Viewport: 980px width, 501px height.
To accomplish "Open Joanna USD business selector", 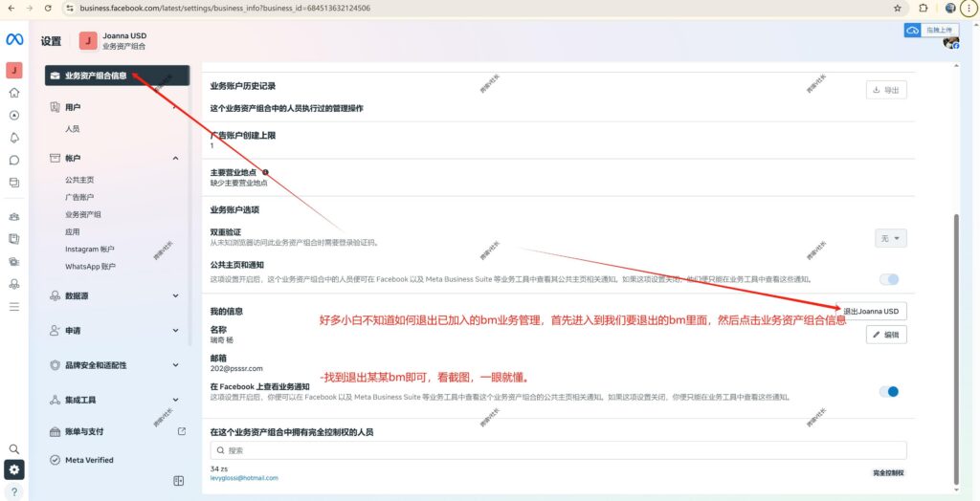I will pos(113,41).
